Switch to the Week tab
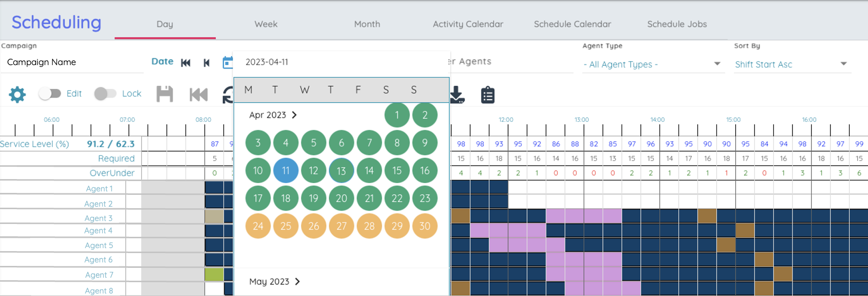 [266, 24]
